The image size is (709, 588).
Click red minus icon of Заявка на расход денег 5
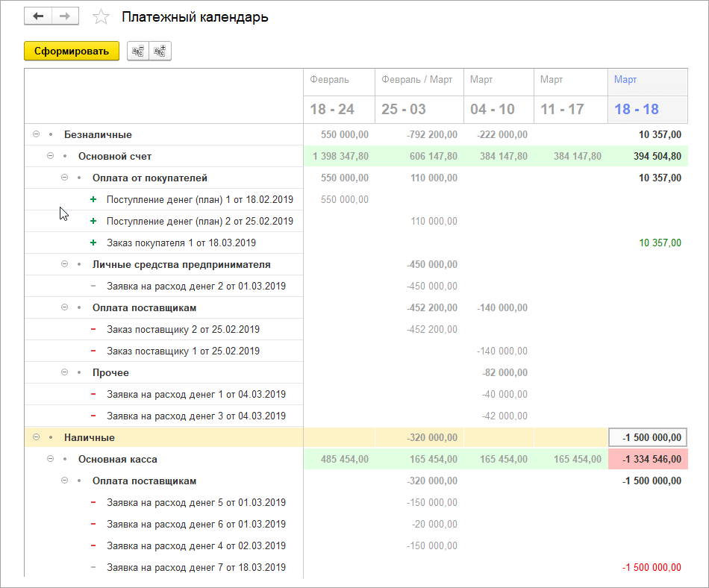click(93, 503)
